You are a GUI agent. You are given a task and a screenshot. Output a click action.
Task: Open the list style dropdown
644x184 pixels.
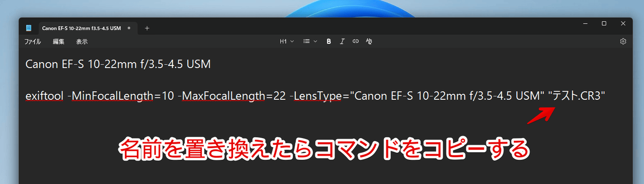[310, 41]
